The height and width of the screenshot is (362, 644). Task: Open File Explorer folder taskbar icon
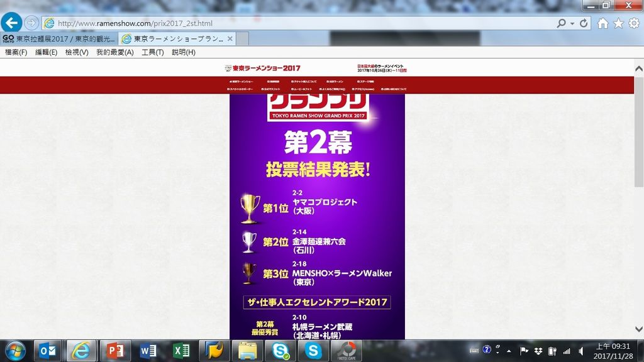tap(247, 351)
